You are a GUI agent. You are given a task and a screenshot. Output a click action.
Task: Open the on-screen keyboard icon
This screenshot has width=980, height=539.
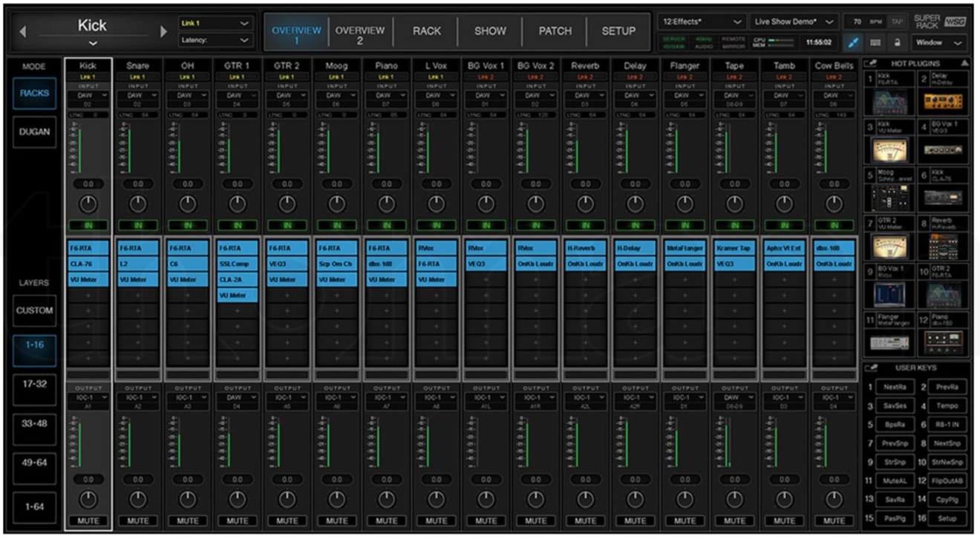[875, 43]
